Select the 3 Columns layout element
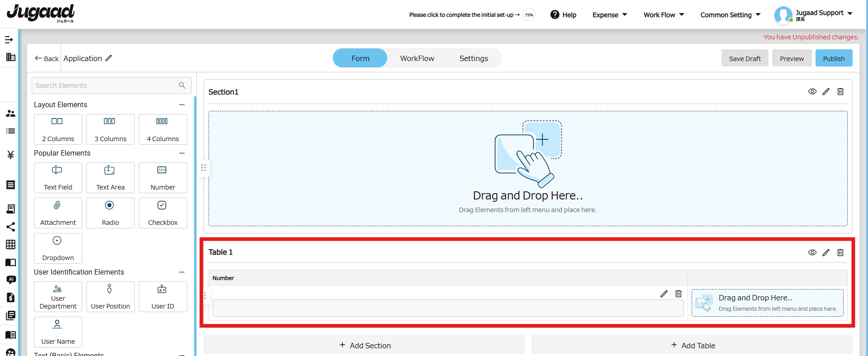The height and width of the screenshot is (356, 868). 110,129
